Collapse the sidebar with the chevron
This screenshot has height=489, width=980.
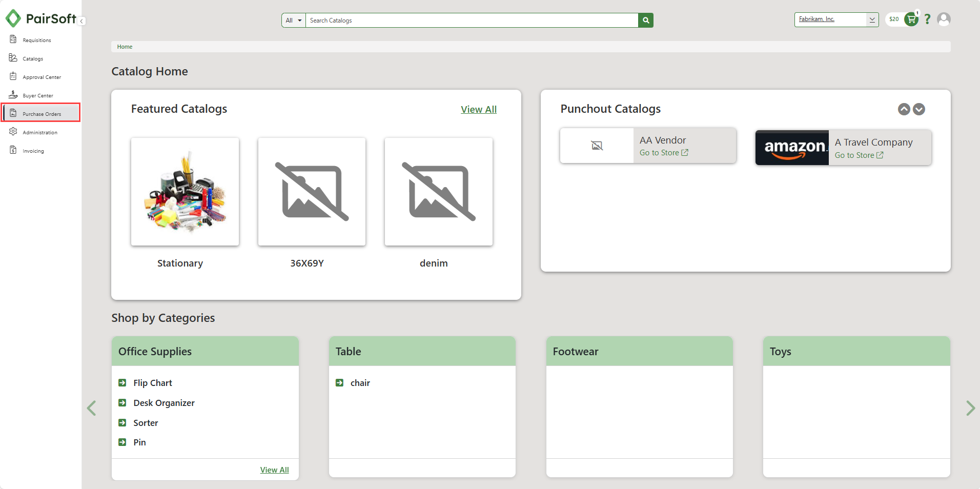tap(82, 21)
